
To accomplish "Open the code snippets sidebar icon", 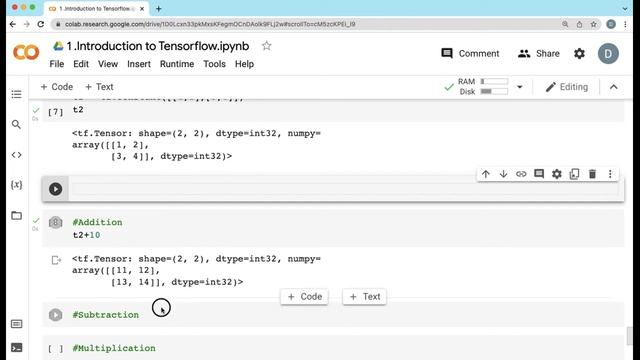I will click(16, 155).
